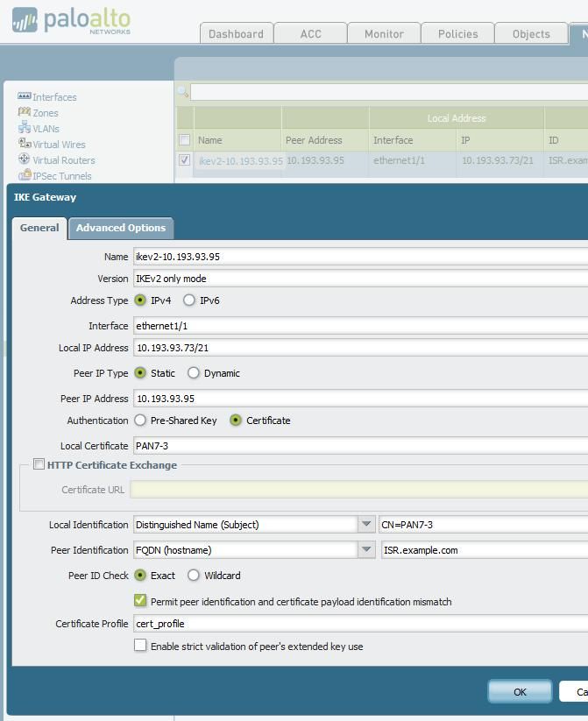Screen dimensions: 588x721
Task: Open Local Identification type dropdown
Action: point(366,525)
